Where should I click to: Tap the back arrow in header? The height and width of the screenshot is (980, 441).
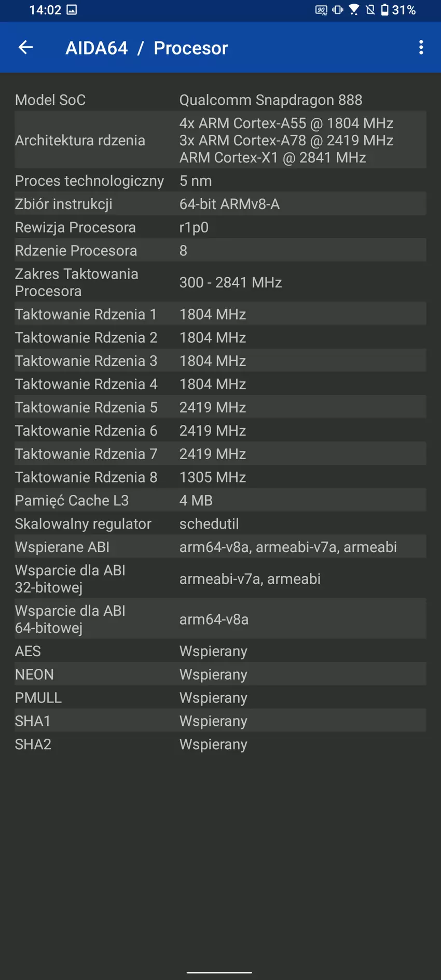click(x=25, y=48)
